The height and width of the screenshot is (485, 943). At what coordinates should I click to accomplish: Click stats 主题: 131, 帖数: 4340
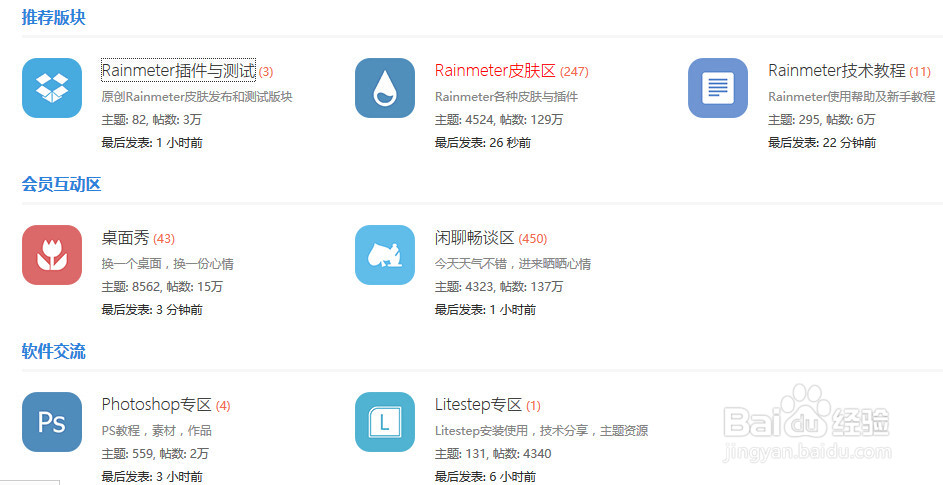[x=493, y=454]
